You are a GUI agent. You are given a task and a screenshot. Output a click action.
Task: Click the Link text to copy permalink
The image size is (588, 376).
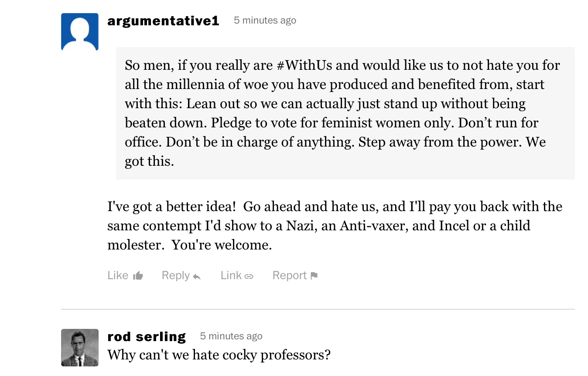[231, 275]
